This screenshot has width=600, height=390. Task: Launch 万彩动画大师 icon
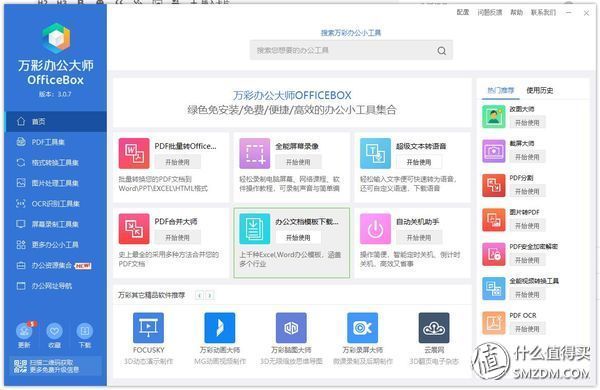point(220,328)
